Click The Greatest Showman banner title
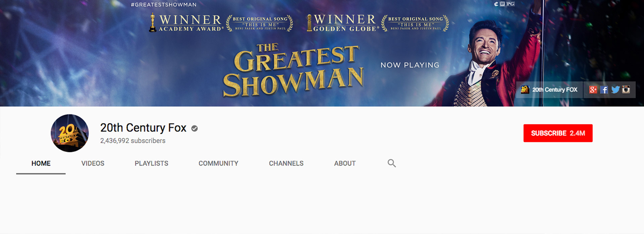The image size is (644, 234). click(293, 70)
